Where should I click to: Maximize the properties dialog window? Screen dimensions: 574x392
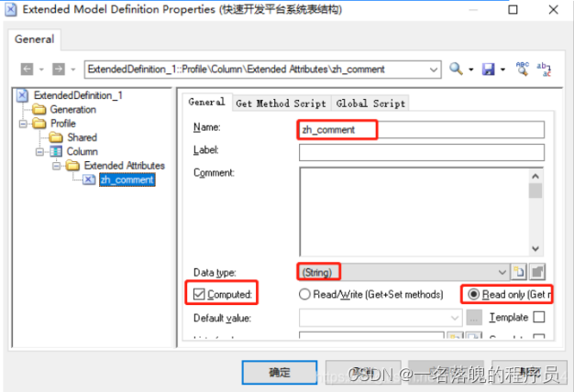pos(513,9)
